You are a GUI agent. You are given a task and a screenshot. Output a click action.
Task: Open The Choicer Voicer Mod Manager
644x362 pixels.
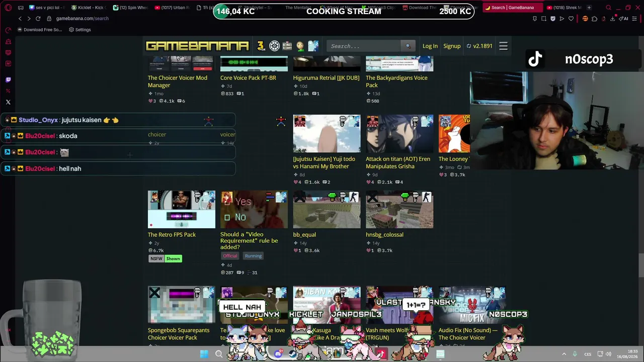coord(178,81)
